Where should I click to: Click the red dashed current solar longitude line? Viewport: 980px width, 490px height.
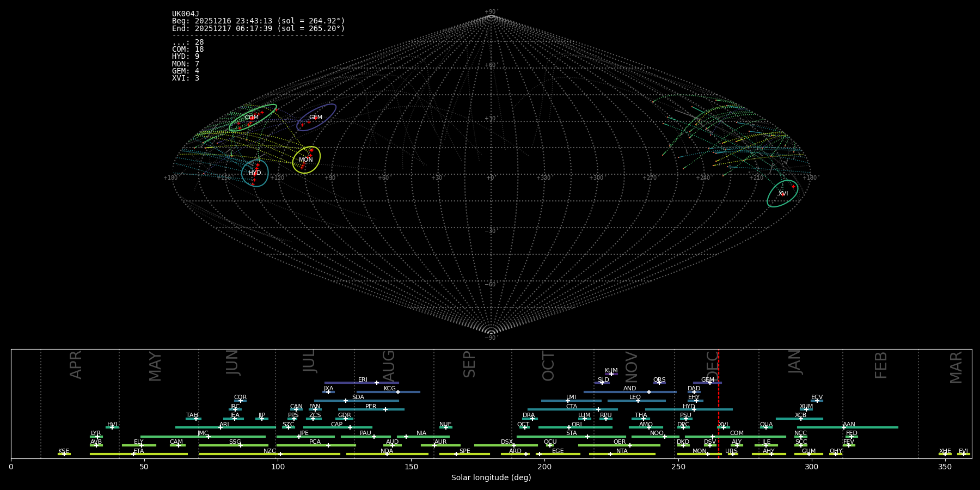pos(719,403)
